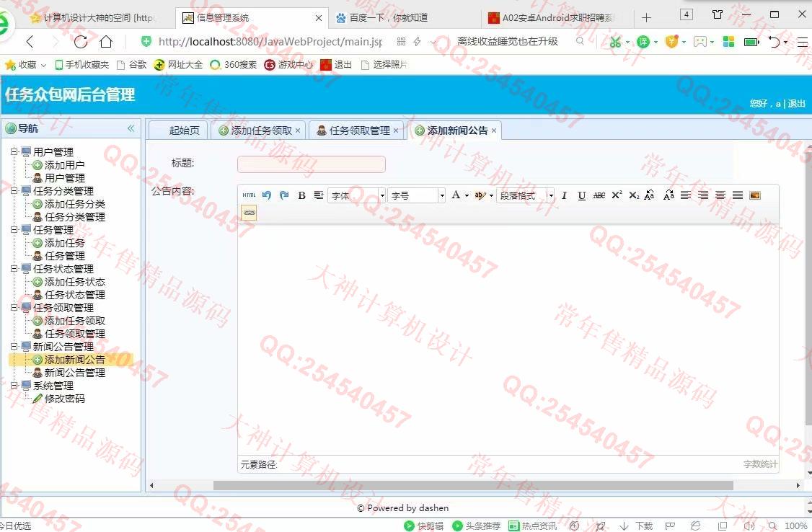Open 添加用户 in navigation tree
This screenshot has height=532, width=812.
tap(64, 165)
